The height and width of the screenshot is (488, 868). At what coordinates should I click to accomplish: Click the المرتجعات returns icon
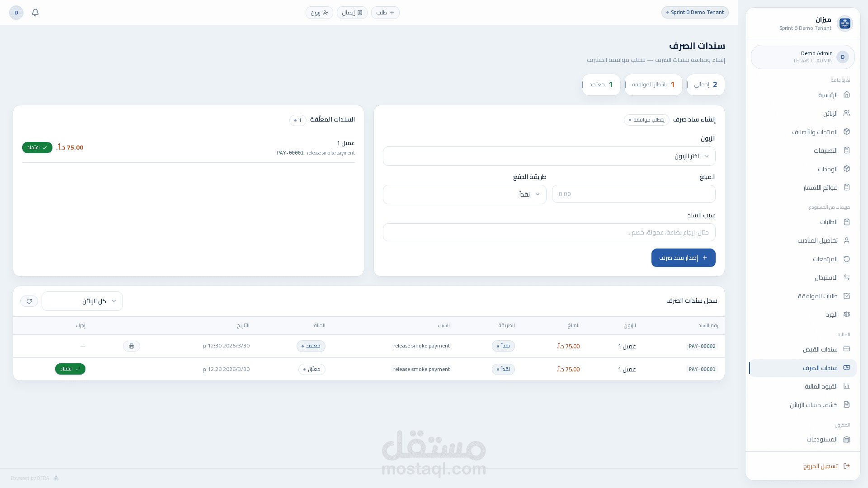(847, 259)
